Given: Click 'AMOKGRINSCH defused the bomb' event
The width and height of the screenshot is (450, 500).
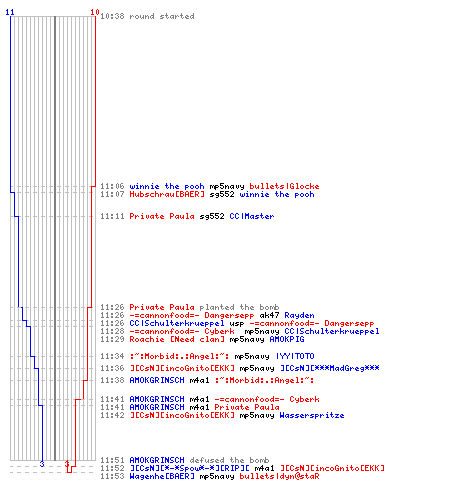Looking at the screenshot, I should tap(199, 460).
